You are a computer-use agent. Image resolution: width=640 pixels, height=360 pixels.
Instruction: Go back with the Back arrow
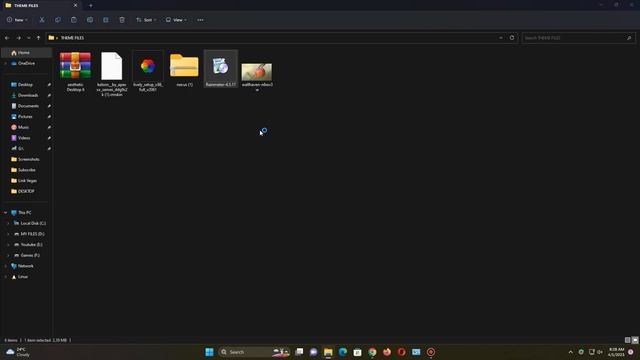(x=7, y=38)
